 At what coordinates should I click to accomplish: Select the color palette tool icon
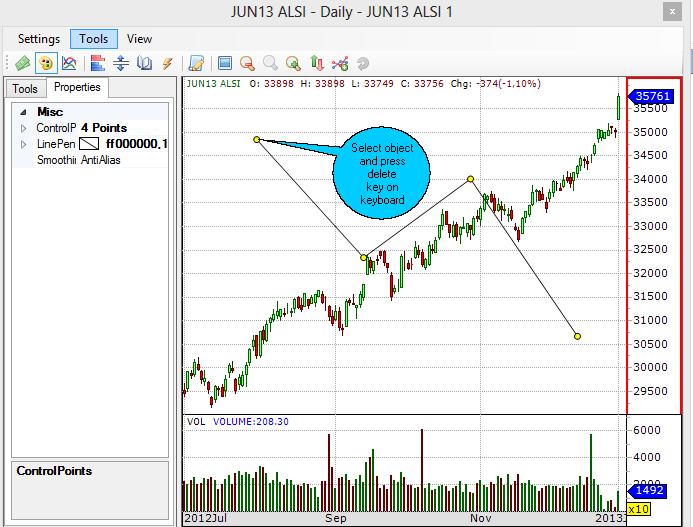[45, 63]
